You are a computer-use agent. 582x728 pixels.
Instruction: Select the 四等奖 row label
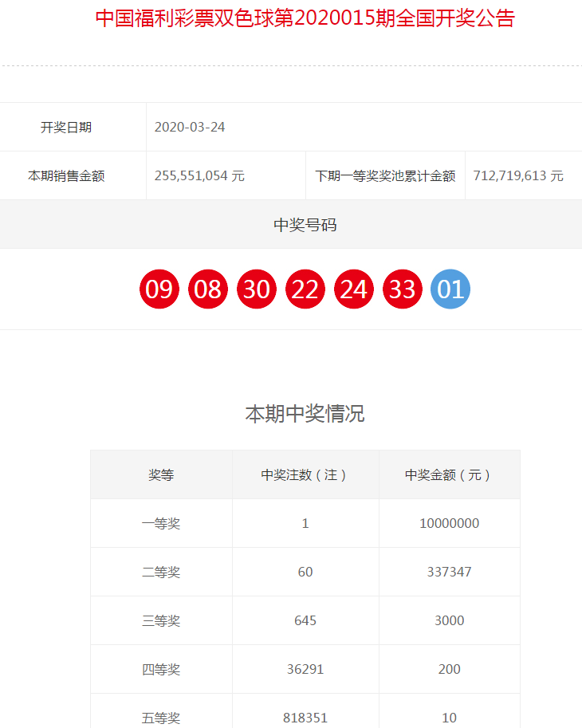[161, 670]
